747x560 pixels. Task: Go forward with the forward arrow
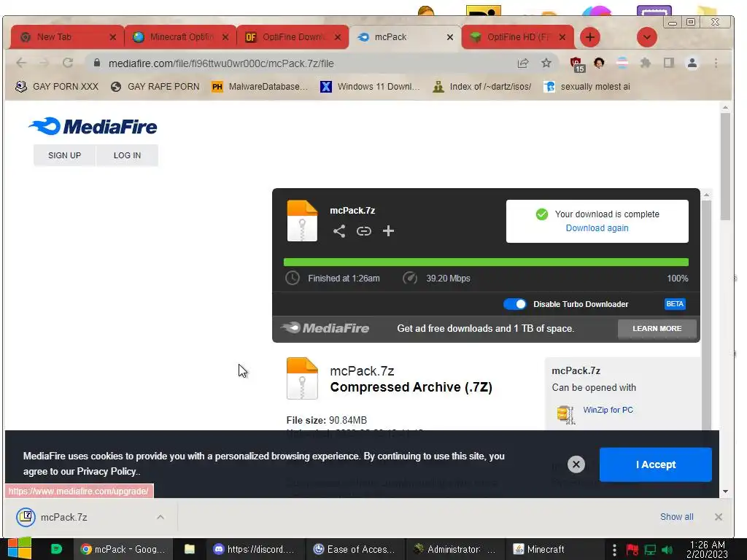(44, 63)
